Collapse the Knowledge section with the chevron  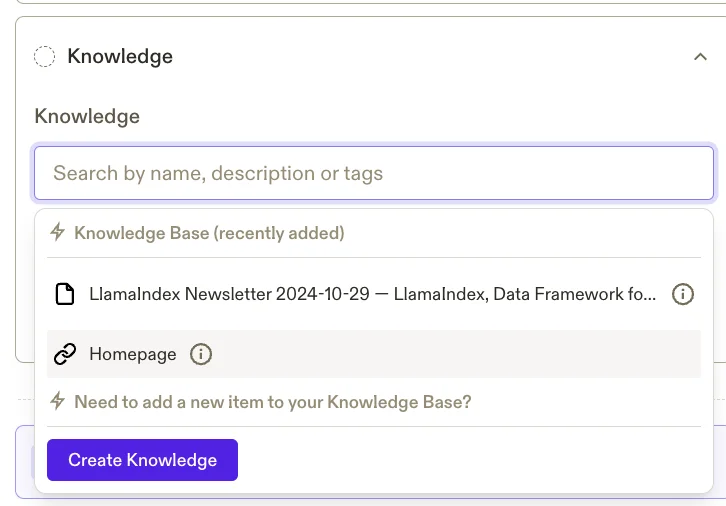click(x=700, y=57)
